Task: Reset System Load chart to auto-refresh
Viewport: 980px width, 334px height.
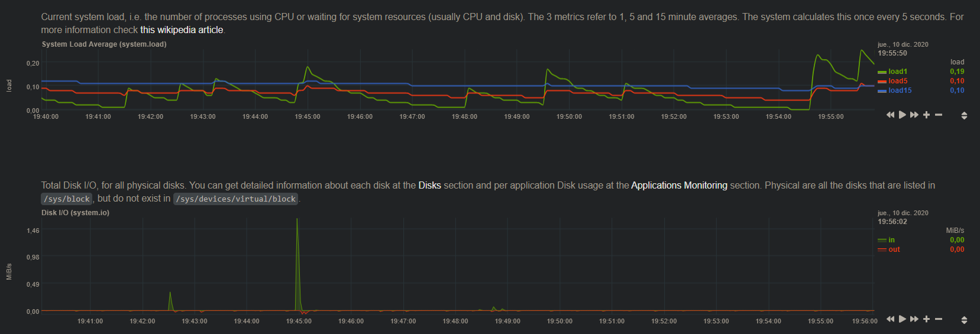Action: (903, 115)
